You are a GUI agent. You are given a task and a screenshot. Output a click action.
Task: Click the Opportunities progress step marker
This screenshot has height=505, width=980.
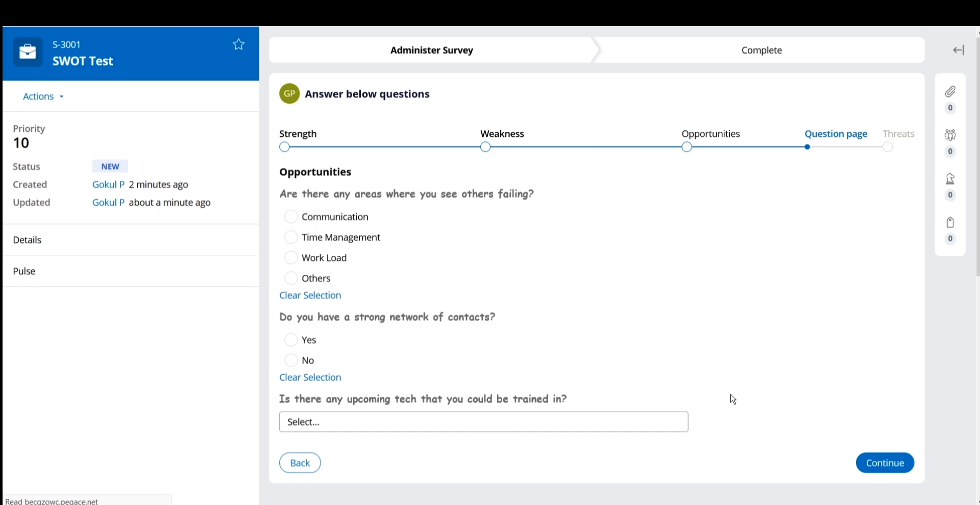click(687, 147)
